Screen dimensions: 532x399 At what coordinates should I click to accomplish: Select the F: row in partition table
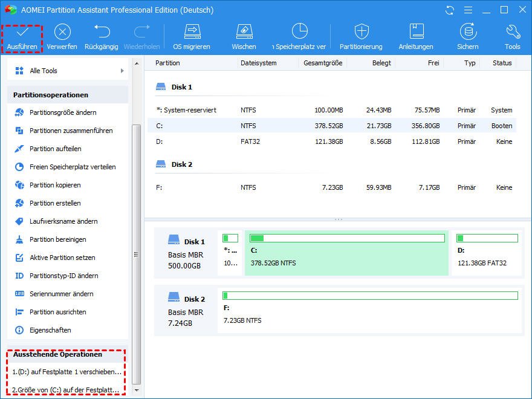[x=334, y=187]
